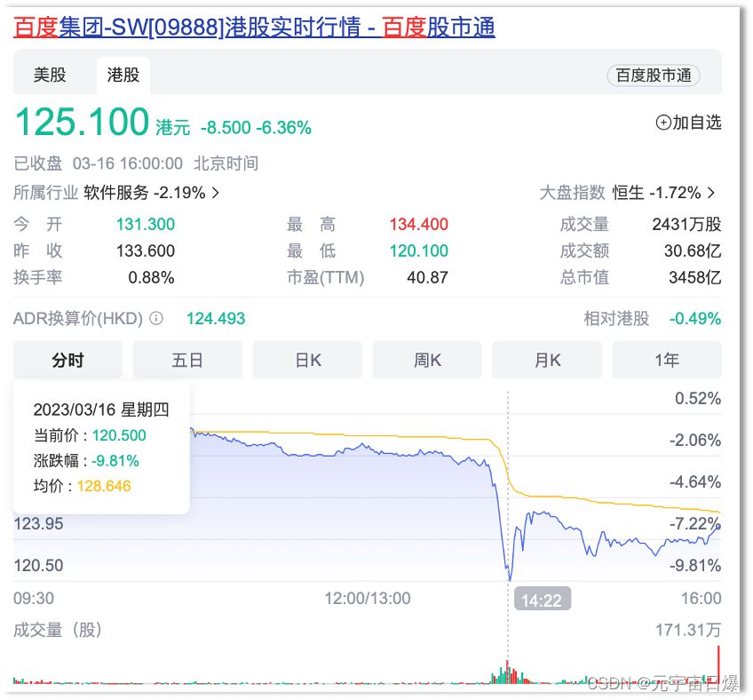Screen dimensions: 753x700
Task: Select the 月K monthly chart view
Action: (x=547, y=360)
